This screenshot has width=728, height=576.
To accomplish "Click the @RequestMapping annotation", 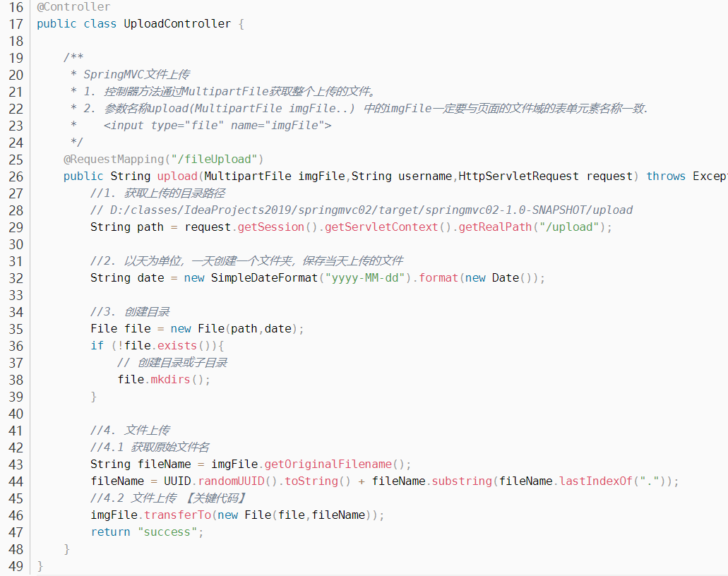I will [113, 160].
